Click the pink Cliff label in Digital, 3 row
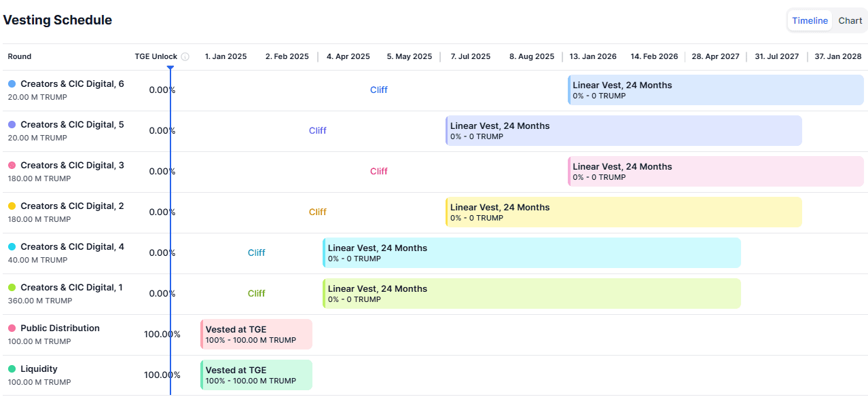The image size is (868, 397). [x=379, y=172]
